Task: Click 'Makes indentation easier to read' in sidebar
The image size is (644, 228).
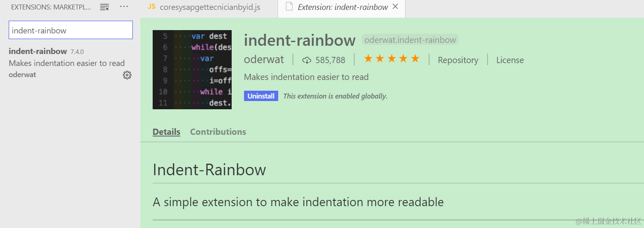Action: 67,63
